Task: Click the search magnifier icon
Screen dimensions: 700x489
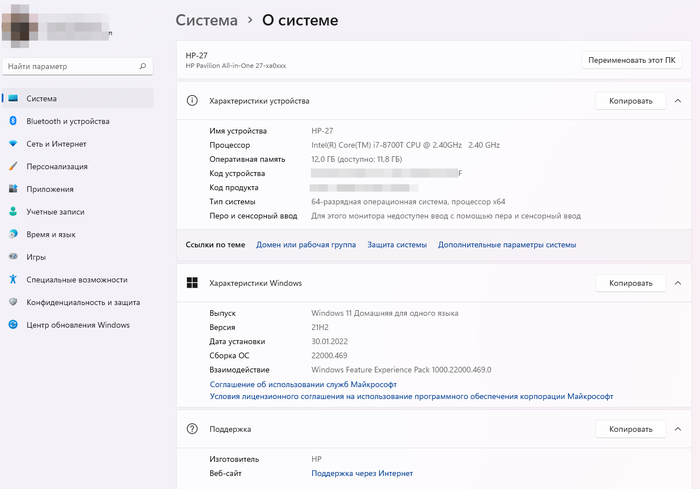Action: point(143,66)
